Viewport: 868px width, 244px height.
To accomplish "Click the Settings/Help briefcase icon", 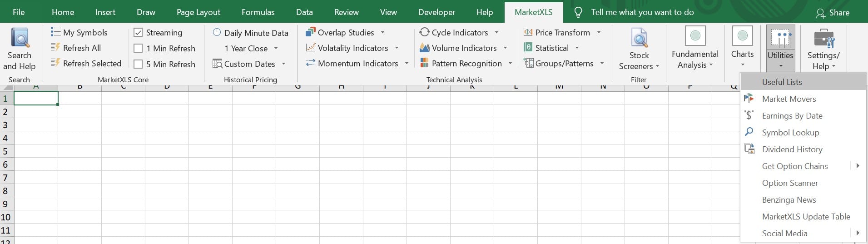I will click(824, 38).
